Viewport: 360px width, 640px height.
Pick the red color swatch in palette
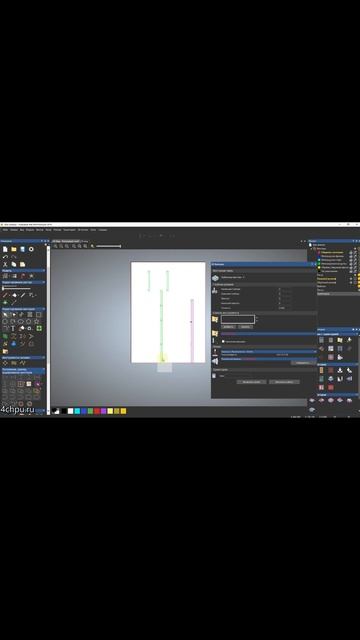coord(97,411)
